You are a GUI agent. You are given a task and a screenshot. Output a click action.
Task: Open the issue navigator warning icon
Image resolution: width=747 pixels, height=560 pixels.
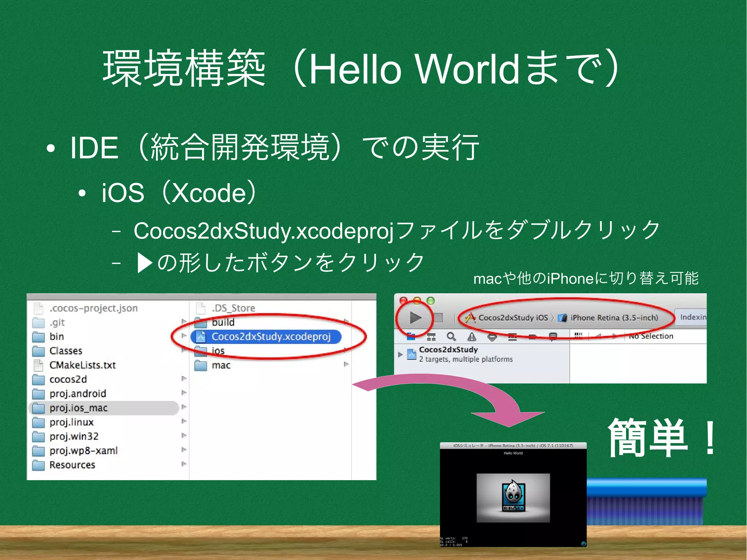pyautogui.click(x=472, y=336)
